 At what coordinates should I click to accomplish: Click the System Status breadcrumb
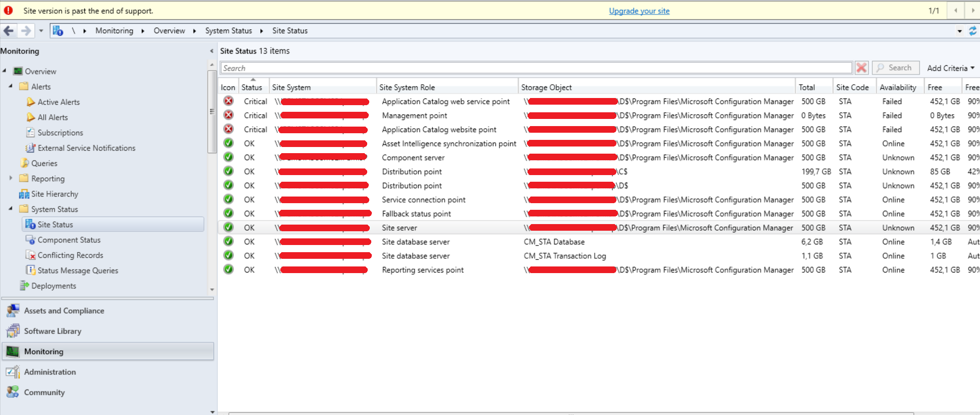(228, 31)
